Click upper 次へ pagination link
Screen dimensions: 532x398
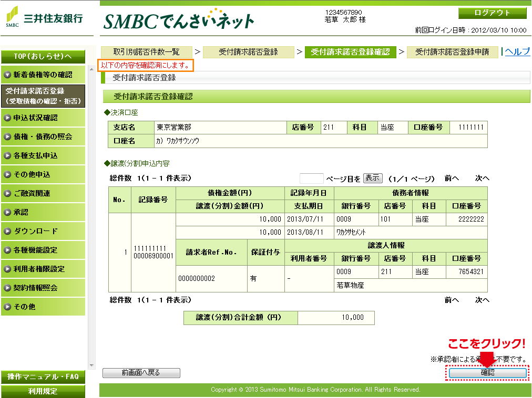click(x=482, y=179)
